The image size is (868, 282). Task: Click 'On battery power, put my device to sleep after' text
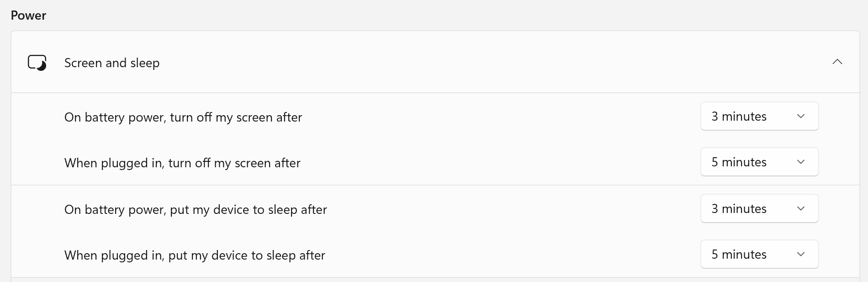[x=196, y=210]
